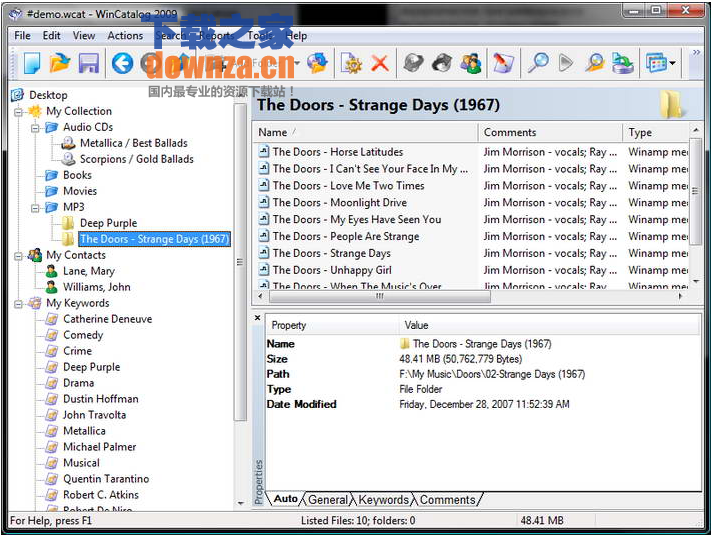Click the update folder globe icon

(317, 63)
